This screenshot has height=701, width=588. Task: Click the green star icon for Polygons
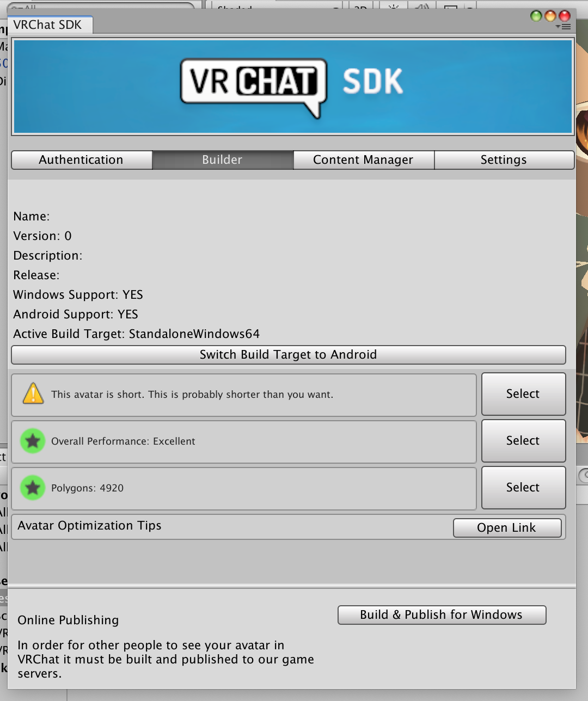pos(33,488)
